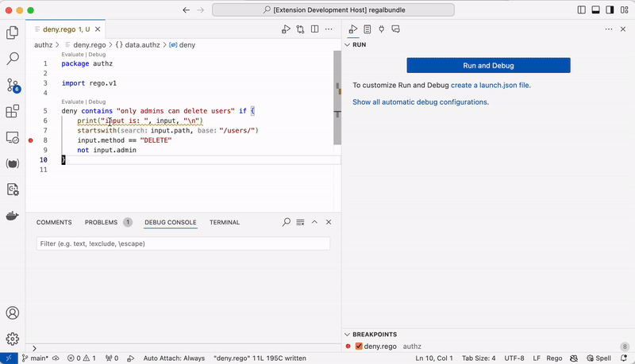Open the Docker view in activity bar
The width and height of the screenshot is (635, 364).
pos(13,216)
